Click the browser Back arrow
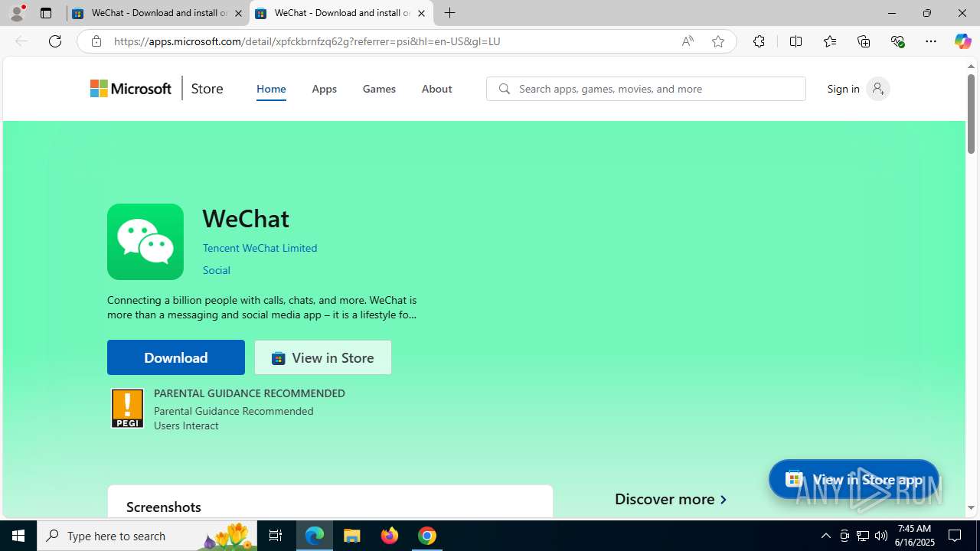Image resolution: width=980 pixels, height=551 pixels. point(21,41)
